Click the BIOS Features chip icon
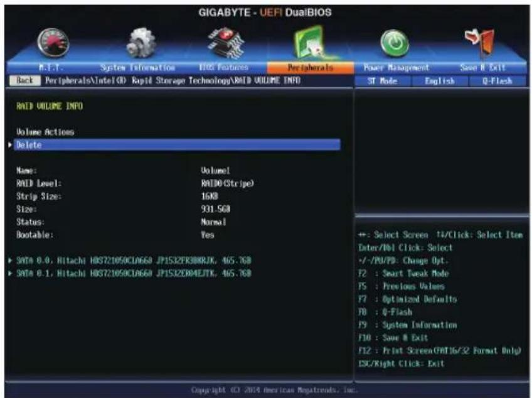Image resolution: width=532 pixels, height=398 pixels. pos(226,43)
